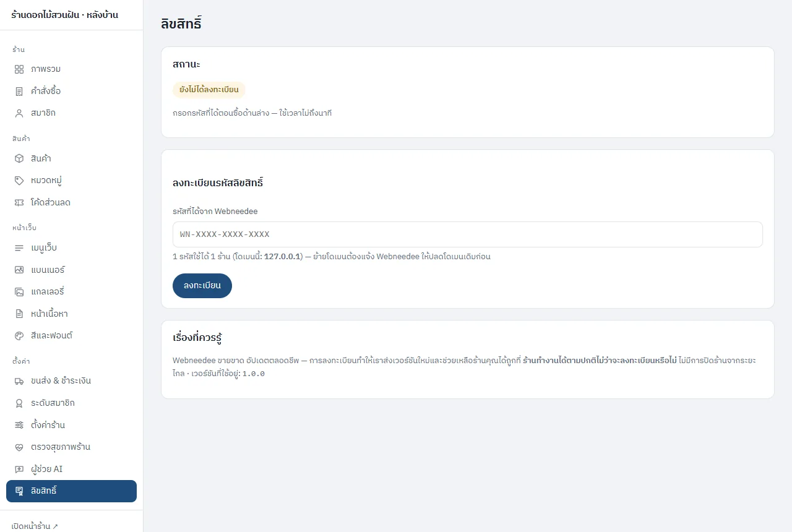Click the คำสั่งซื้อ orders icon
The image size is (792, 532).
point(19,91)
